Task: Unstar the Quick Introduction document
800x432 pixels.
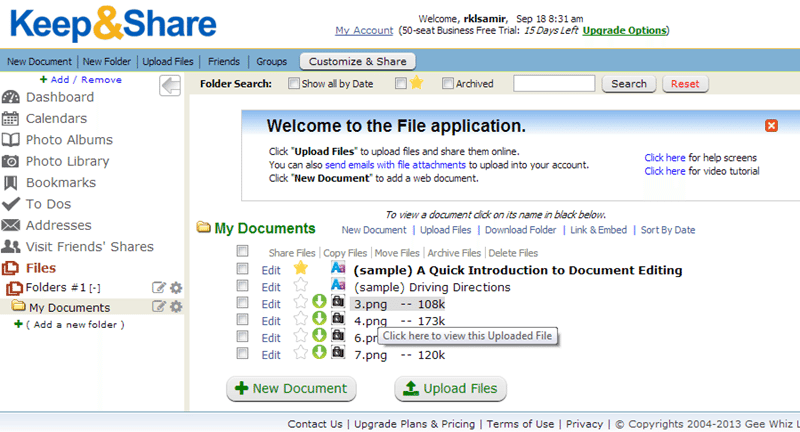Action: pos(301,268)
